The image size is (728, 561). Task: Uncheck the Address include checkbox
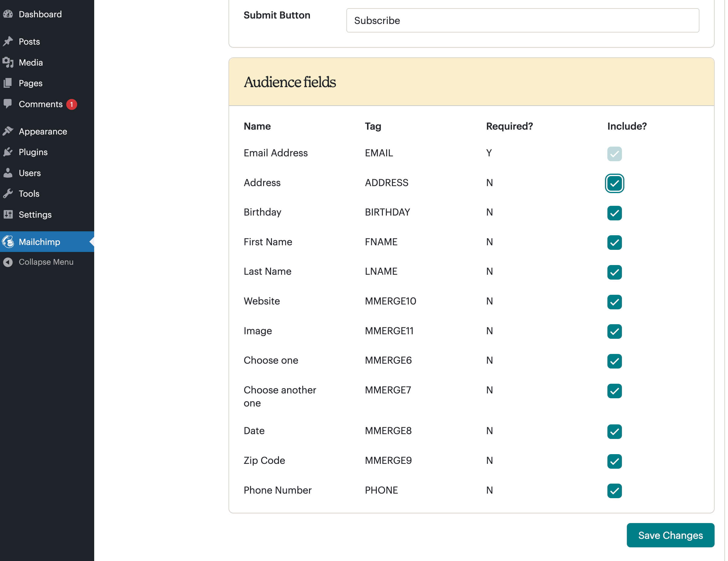[x=614, y=183]
